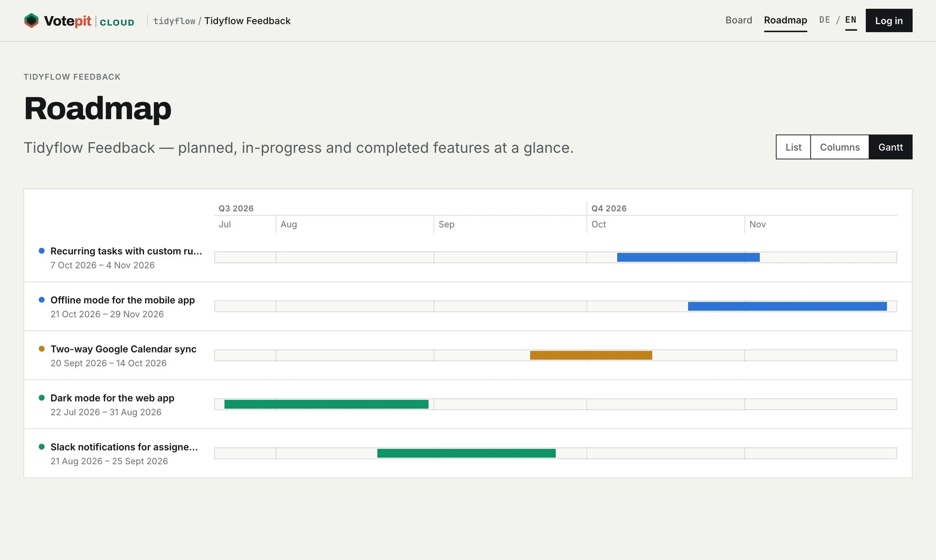Switch to Columns view
This screenshot has width=936, height=560.
(x=840, y=147)
